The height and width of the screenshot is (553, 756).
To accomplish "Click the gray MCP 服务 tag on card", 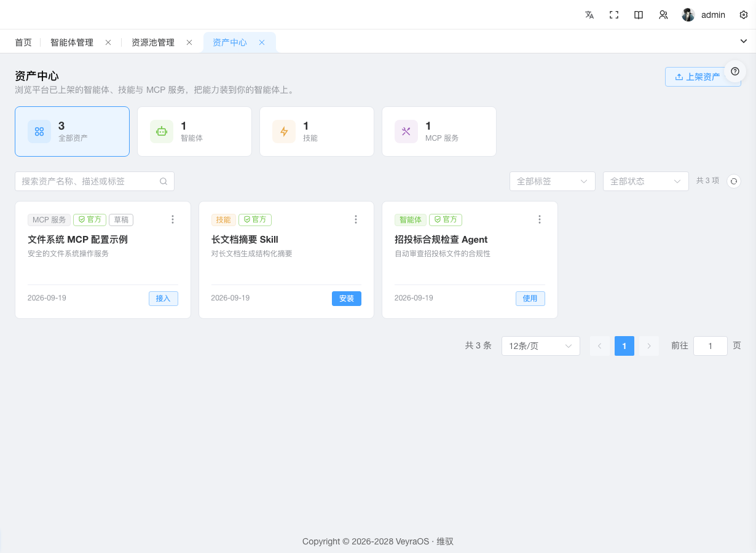I will tap(49, 219).
